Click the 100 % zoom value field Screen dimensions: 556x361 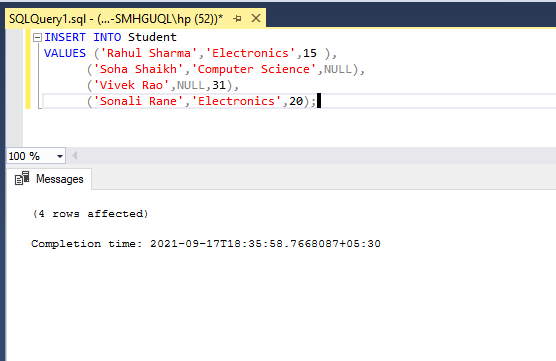click(x=30, y=156)
